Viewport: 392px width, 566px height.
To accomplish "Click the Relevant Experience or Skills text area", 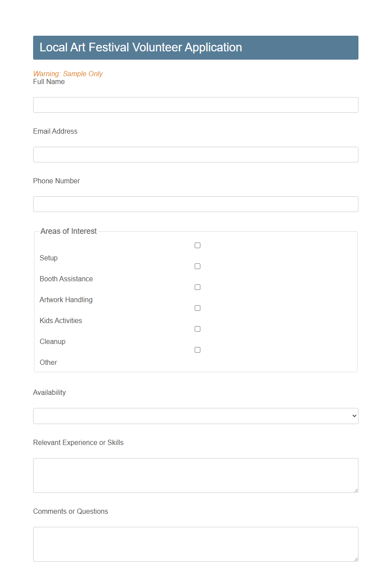I will 196,475.
